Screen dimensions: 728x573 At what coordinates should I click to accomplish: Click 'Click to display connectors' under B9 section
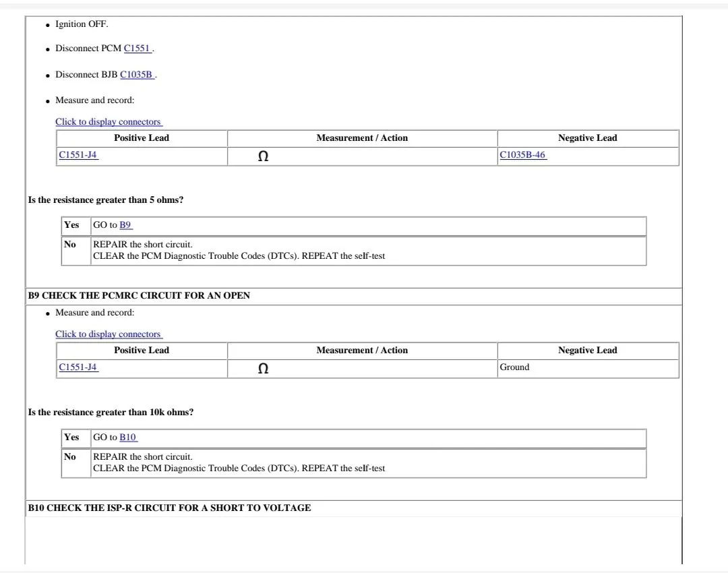tap(109, 334)
